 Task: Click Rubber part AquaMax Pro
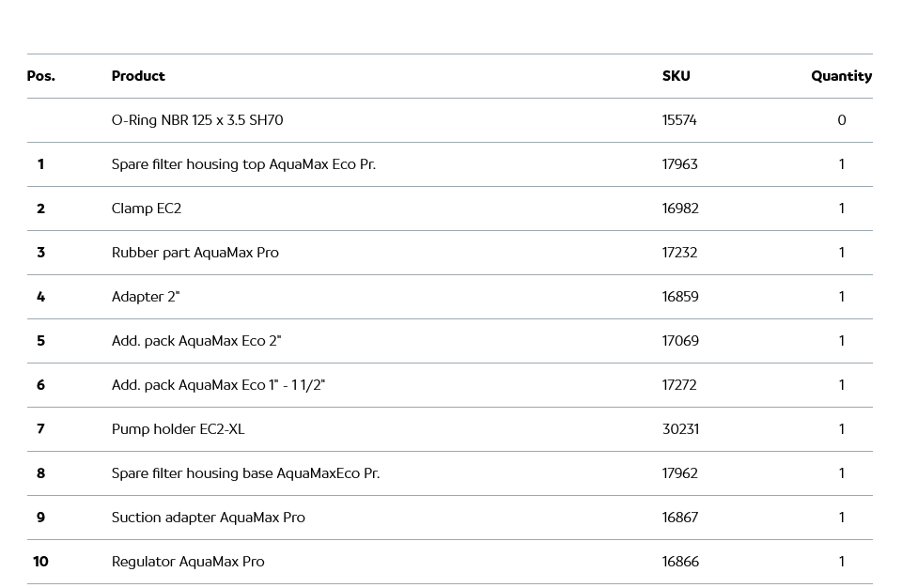point(195,253)
